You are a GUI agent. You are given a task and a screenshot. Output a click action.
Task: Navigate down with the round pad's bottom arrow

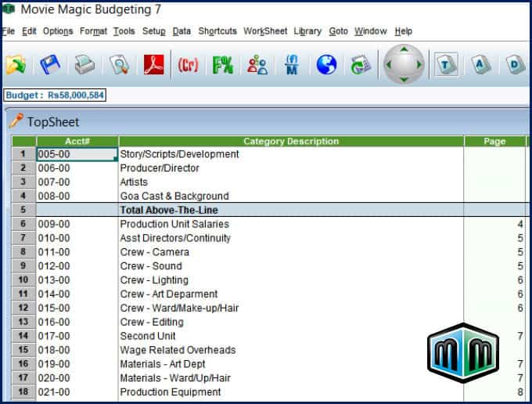coord(404,79)
